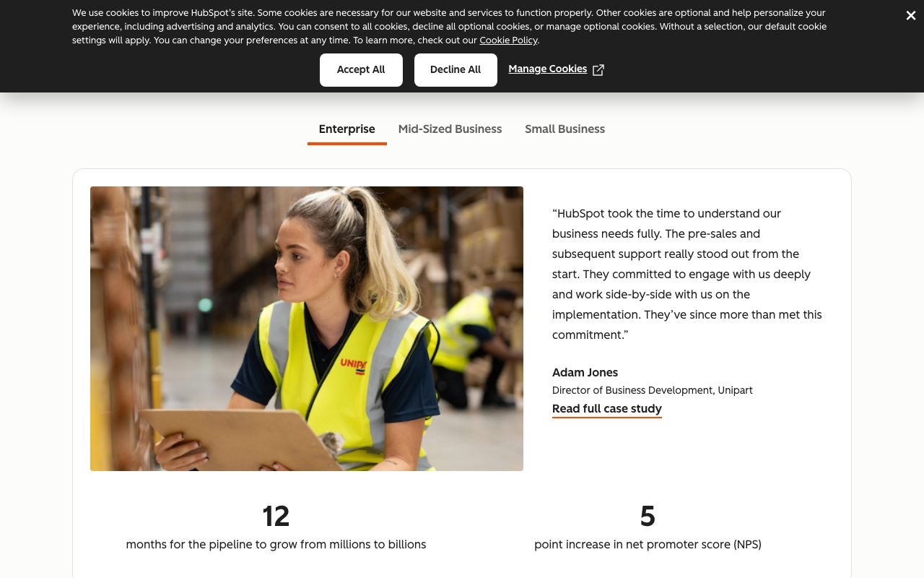924x578 pixels.
Task: Click the external link icon beside Manage Cookies
Action: click(x=598, y=70)
